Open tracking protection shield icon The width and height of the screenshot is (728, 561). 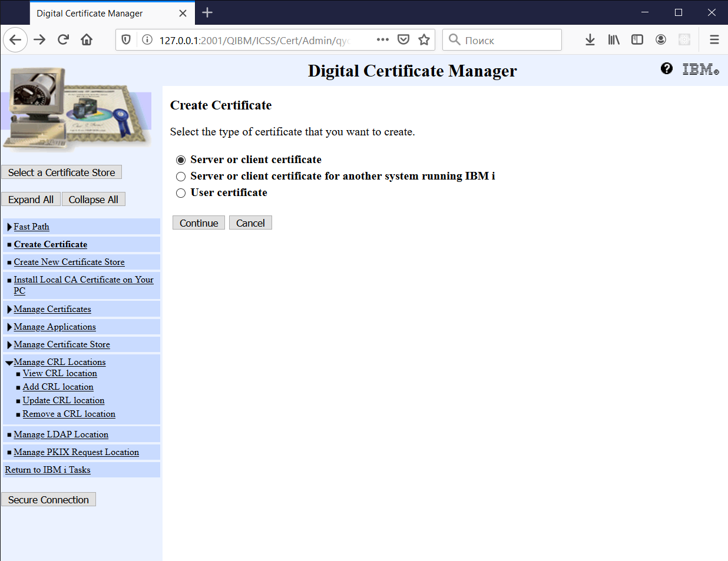click(x=126, y=40)
